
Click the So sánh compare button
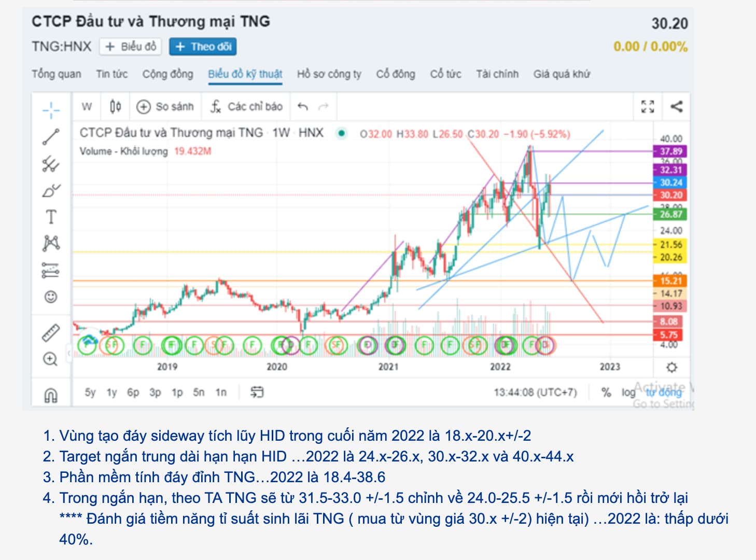tap(165, 107)
